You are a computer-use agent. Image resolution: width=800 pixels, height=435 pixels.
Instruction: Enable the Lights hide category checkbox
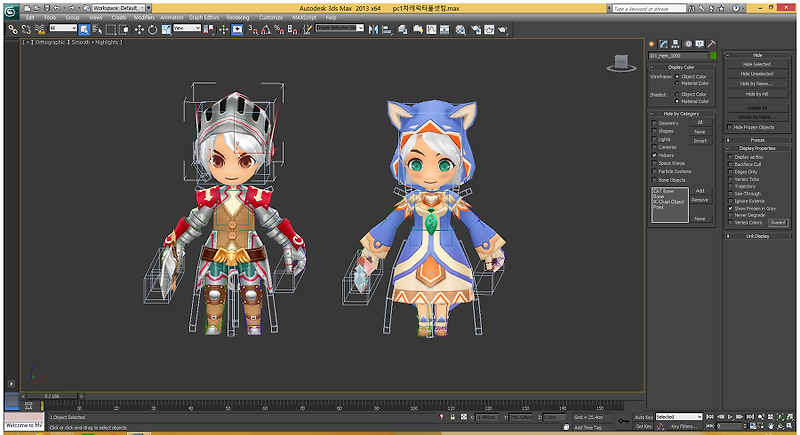[654, 139]
